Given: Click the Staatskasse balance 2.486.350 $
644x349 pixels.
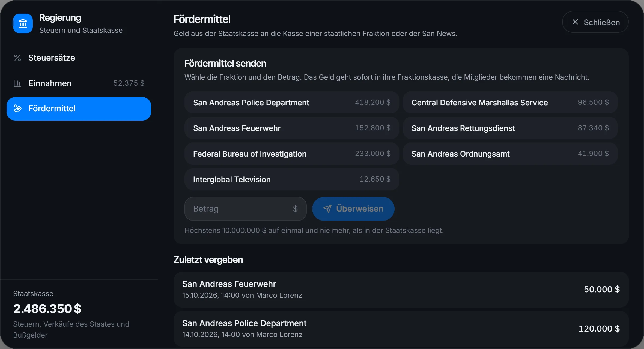Looking at the screenshot, I should coord(47,309).
